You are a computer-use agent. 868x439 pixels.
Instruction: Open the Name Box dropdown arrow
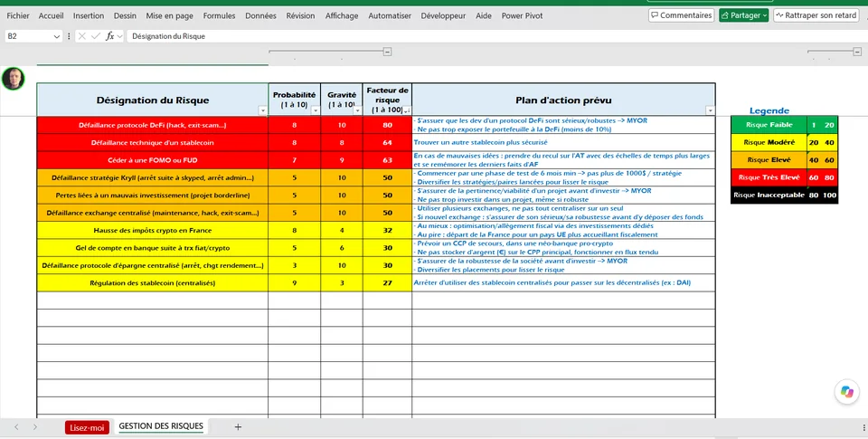coord(56,36)
